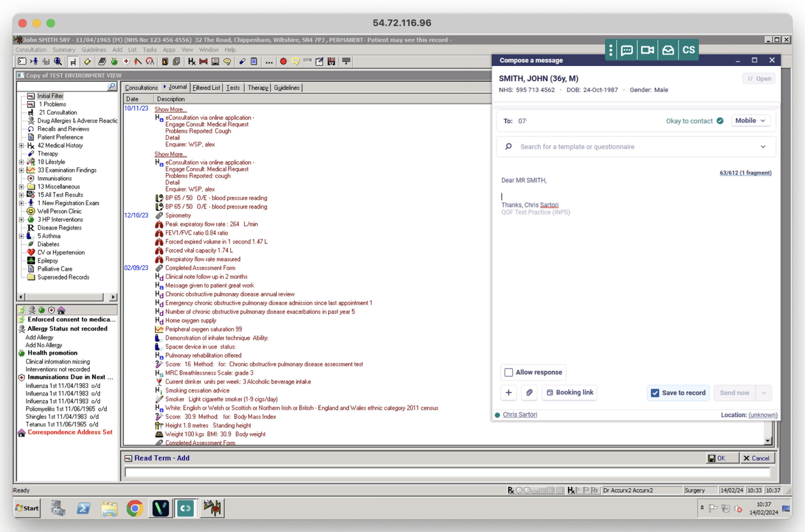Viewport: 805px width, 532px height.
Task: Uncheck the Save to record checkbox
Action: point(655,393)
